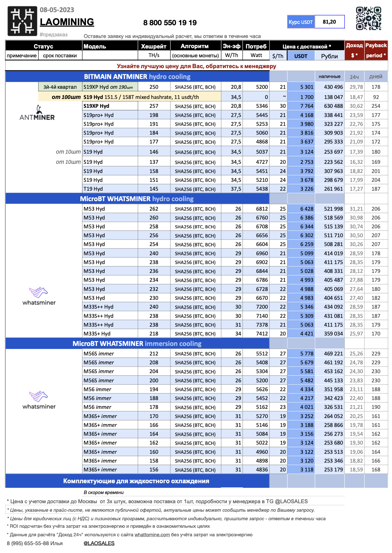Viewport: 392px width, 553px height.
Task: Select the Эн-эф column header
Action: coord(232,46)
